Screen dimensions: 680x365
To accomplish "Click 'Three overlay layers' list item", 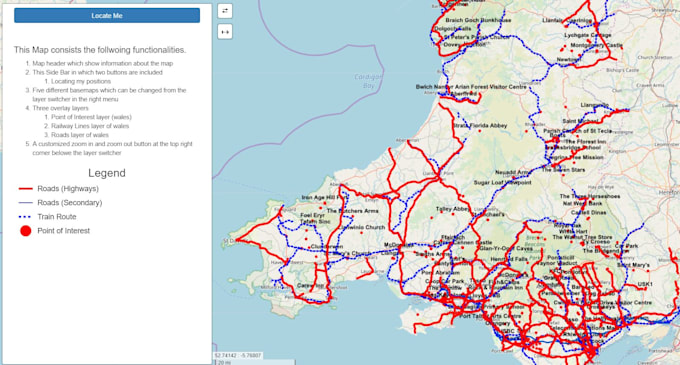I will [x=60, y=108].
